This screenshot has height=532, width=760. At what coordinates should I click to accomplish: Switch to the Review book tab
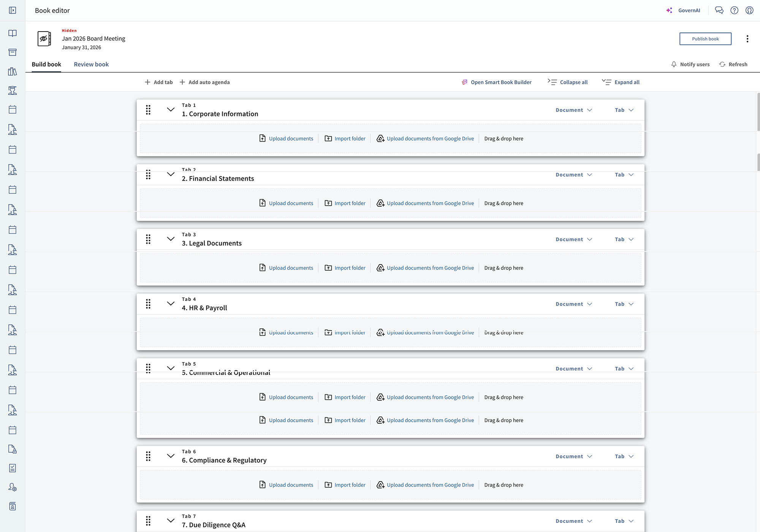91,64
